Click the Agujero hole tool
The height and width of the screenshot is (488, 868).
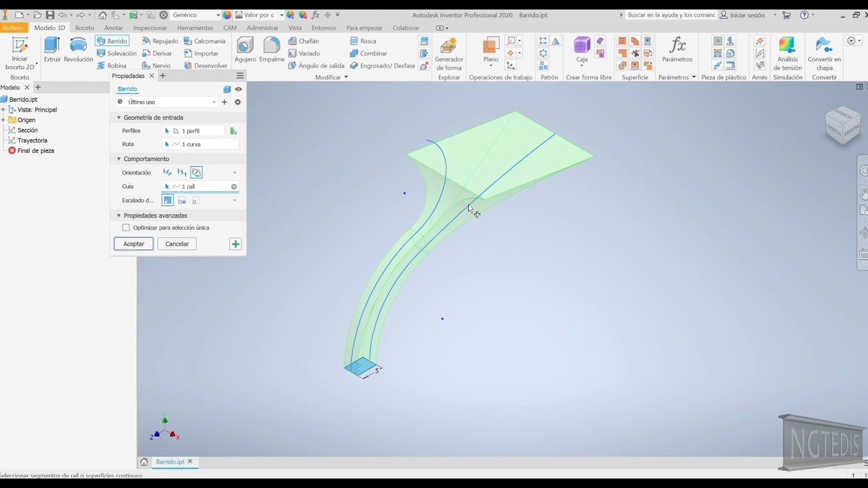click(x=245, y=50)
